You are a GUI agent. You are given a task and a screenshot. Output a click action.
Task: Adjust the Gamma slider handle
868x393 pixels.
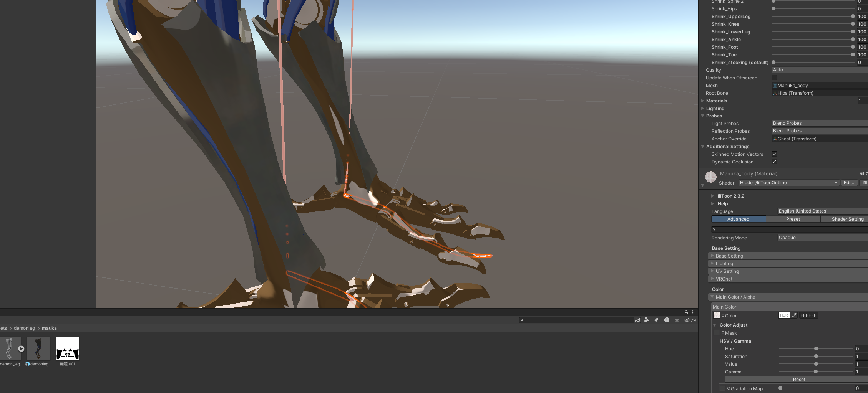pos(816,372)
